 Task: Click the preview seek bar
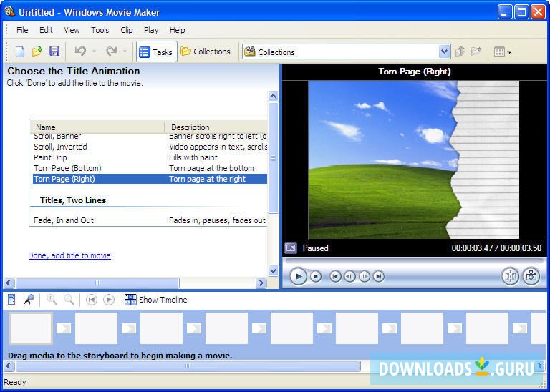tap(411, 262)
